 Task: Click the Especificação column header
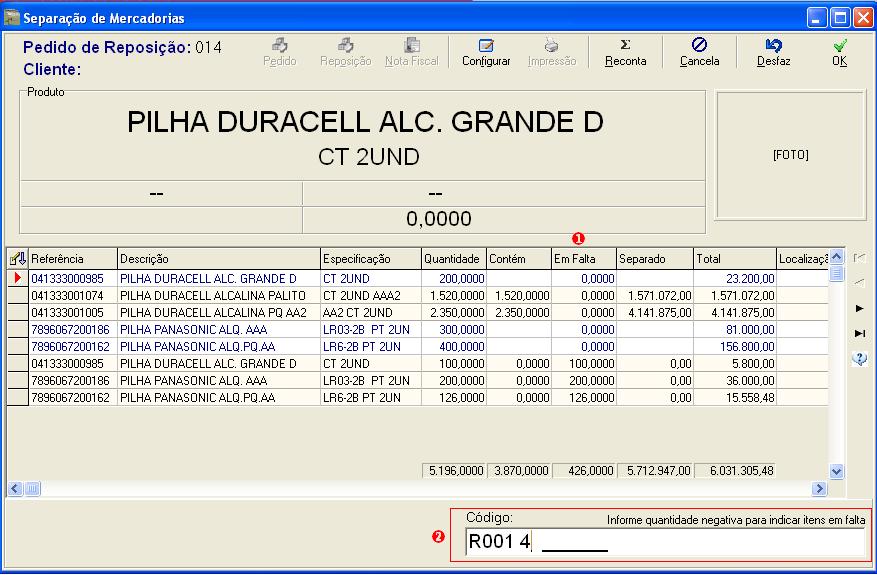371,258
